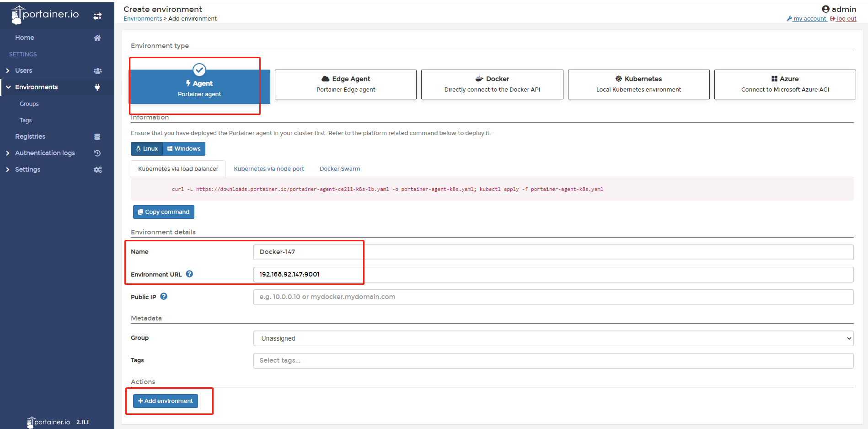Click the Registries database icon
The image size is (868, 429).
click(x=97, y=136)
